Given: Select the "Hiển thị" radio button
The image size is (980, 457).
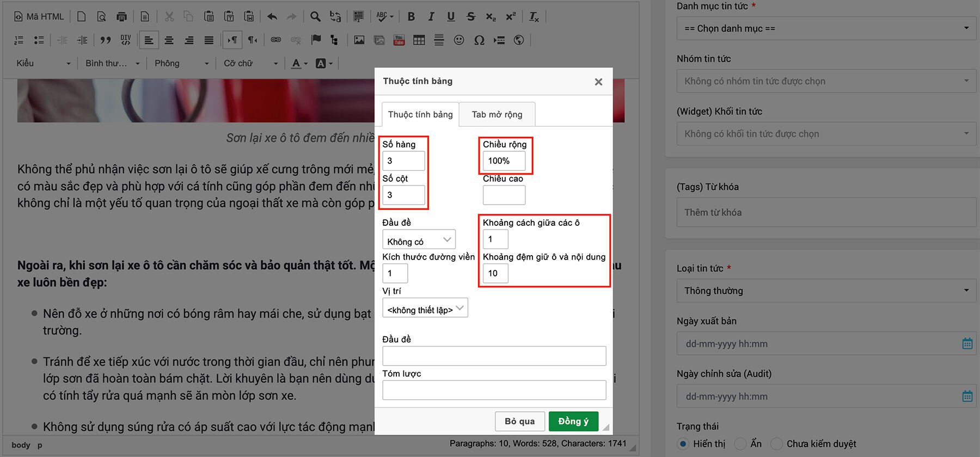Looking at the screenshot, I should coord(683,444).
